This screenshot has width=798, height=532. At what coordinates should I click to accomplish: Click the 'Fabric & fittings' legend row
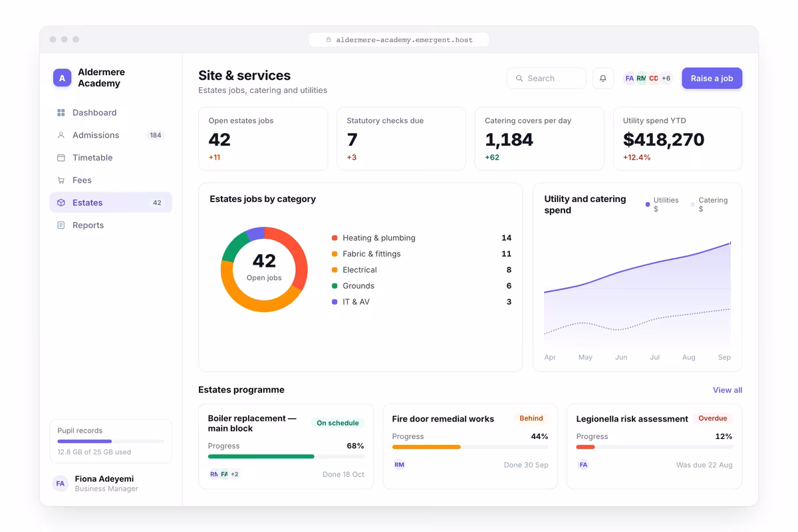pyautogui.click(x=422, y=254)
